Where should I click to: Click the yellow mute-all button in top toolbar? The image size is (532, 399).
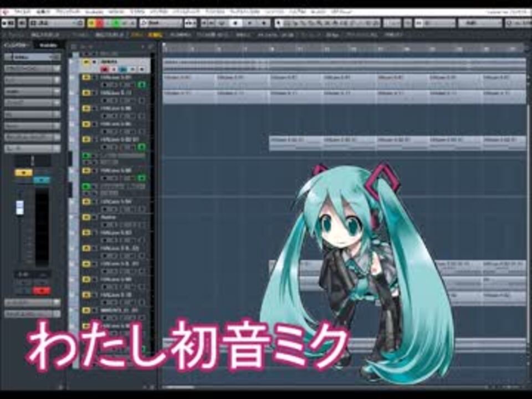pos(91,23)
